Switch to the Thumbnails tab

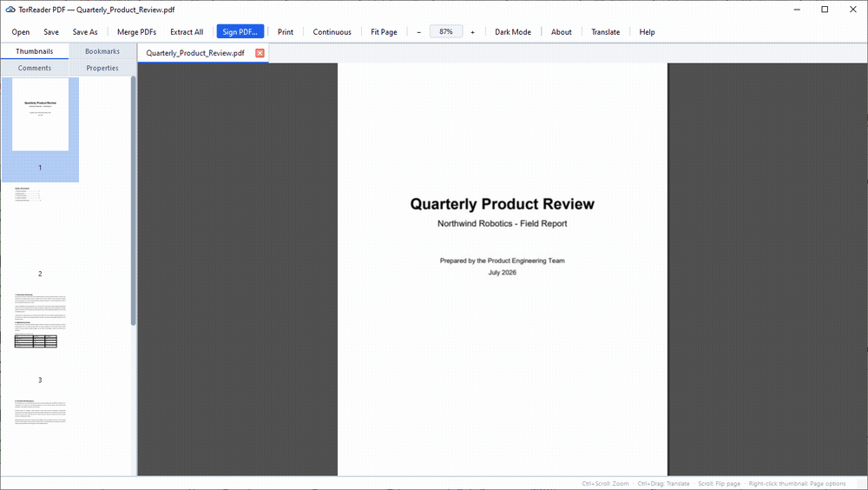(35, 51)
